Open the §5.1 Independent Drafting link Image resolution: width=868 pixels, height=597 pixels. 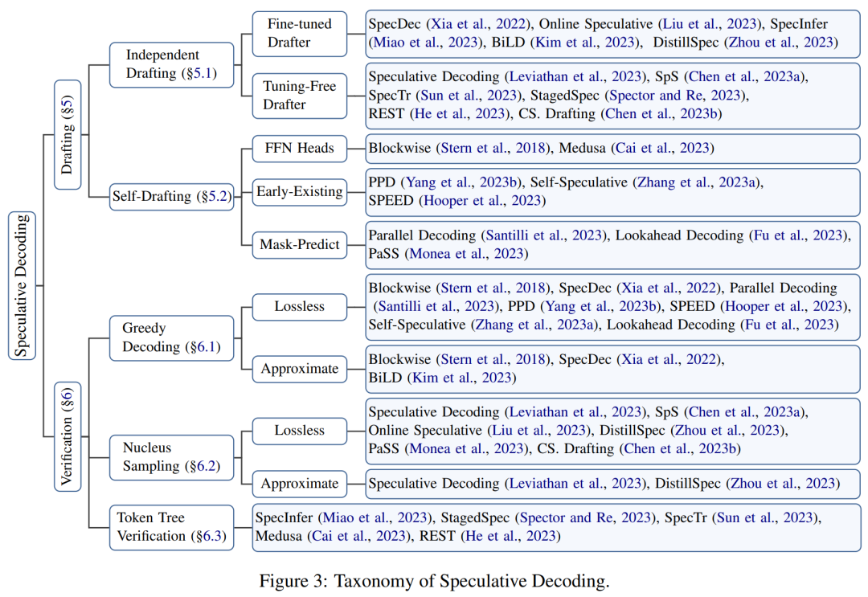tap(201, 73)
